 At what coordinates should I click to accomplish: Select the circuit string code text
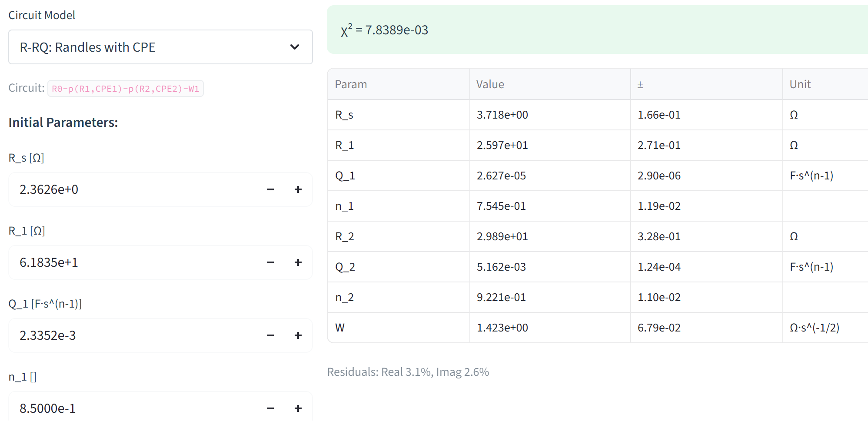coord(125,89)
